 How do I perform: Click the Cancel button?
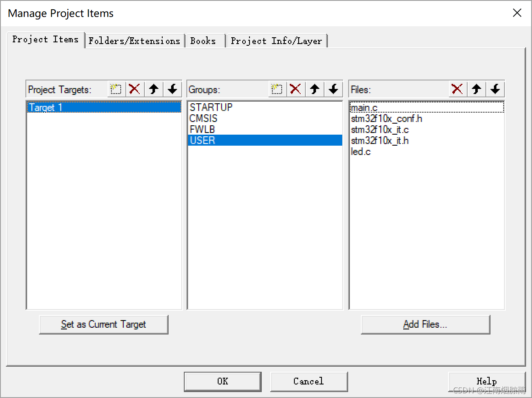pyautogui.click(x=309, y=381)
